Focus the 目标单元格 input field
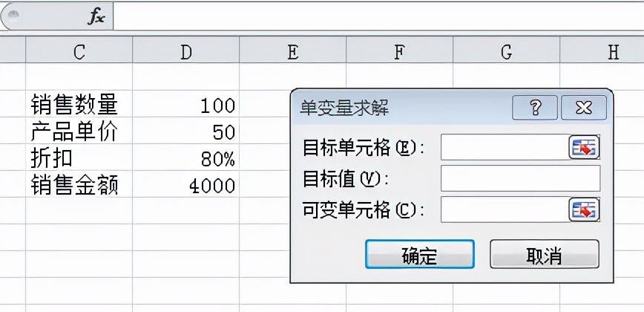This screenshot has width=644, height=312. click(x=505, y=147)
